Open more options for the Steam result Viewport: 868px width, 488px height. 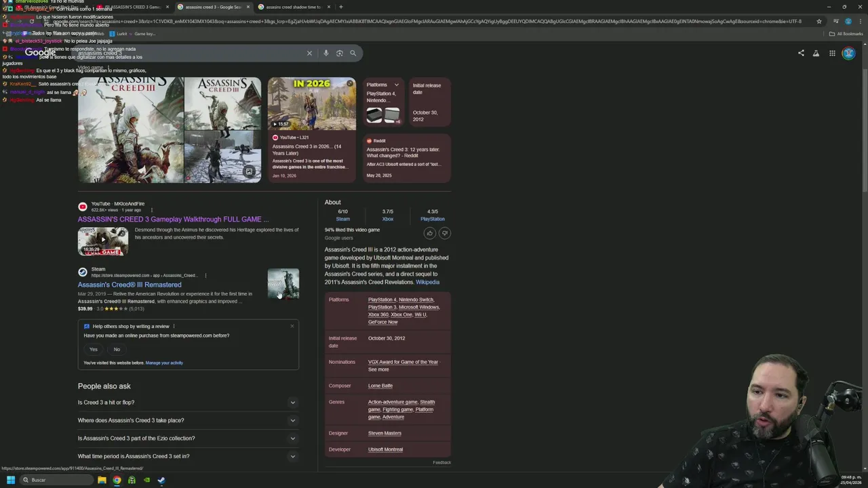pyautogui.click(x=205, y=275)
